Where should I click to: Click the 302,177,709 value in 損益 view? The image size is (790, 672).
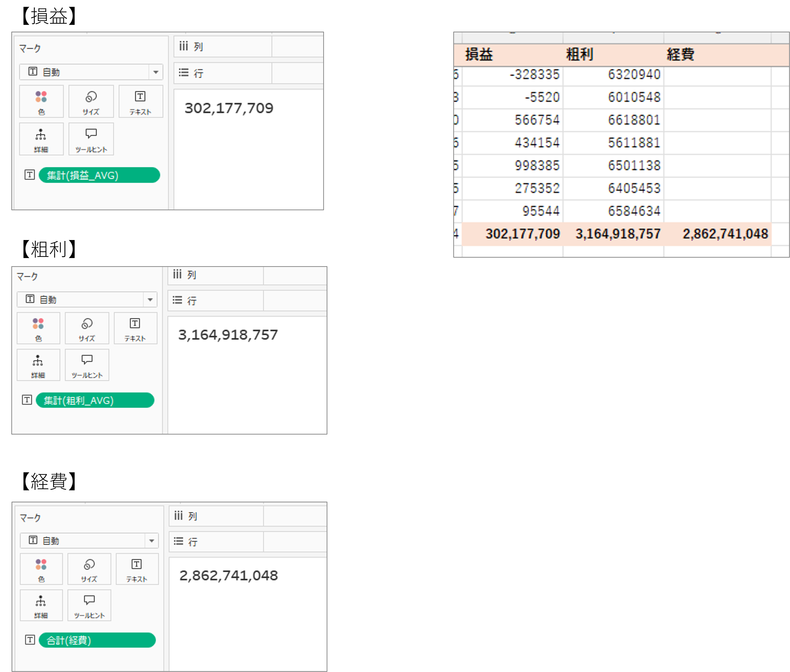tap(229, 108)
